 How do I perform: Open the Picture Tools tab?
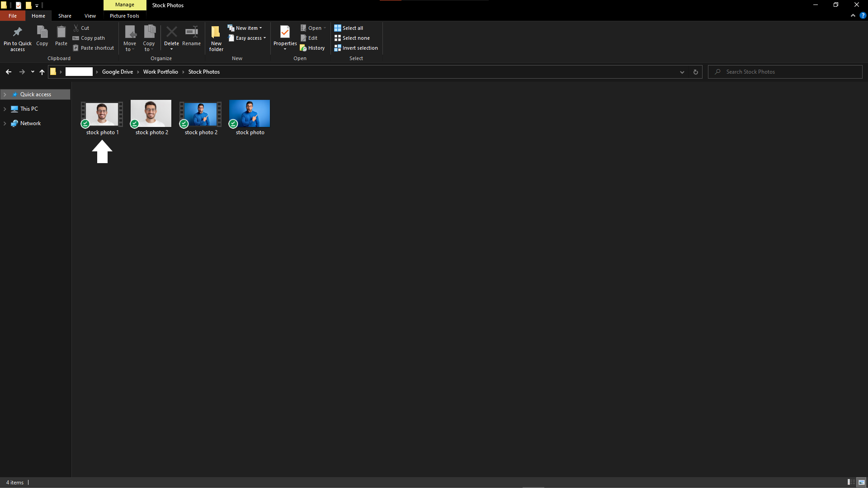coord(124,16)
